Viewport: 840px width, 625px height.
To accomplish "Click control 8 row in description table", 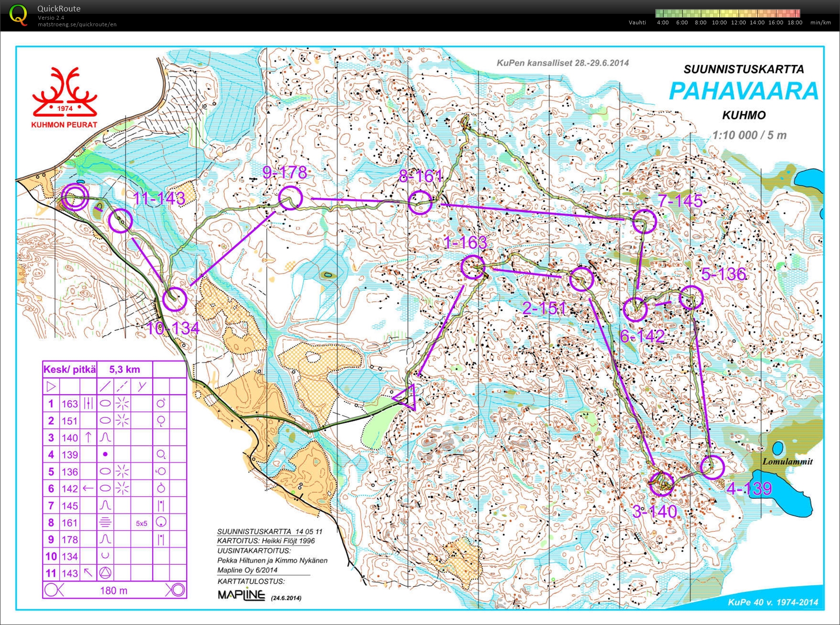I will (x=114, y=523).
